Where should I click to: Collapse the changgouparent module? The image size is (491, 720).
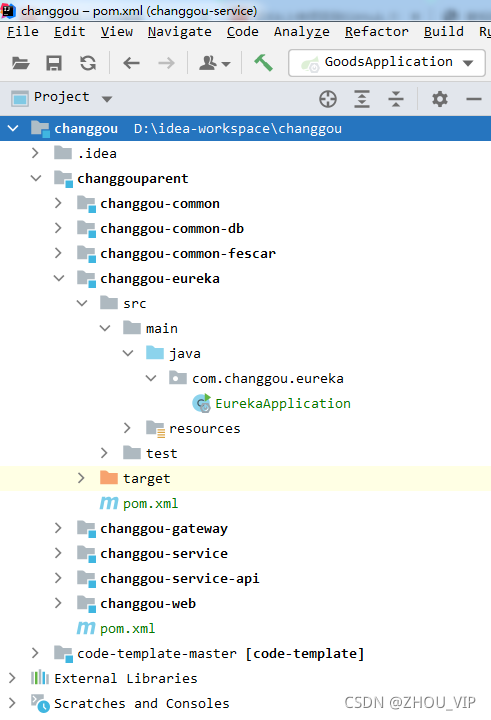coord(36,178)
